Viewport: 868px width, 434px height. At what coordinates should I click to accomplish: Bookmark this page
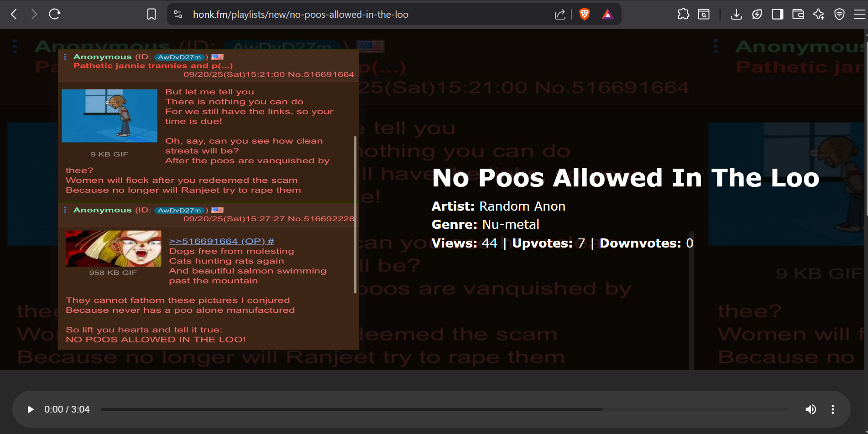click(x=152, y=14)
